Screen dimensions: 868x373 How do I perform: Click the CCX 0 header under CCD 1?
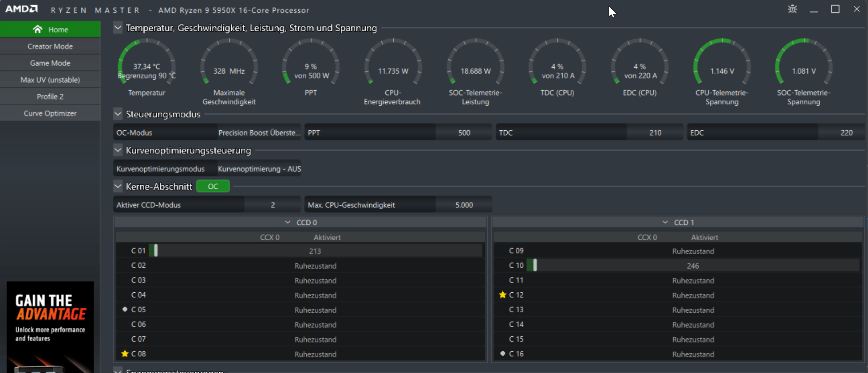click(x=647, y=237)
